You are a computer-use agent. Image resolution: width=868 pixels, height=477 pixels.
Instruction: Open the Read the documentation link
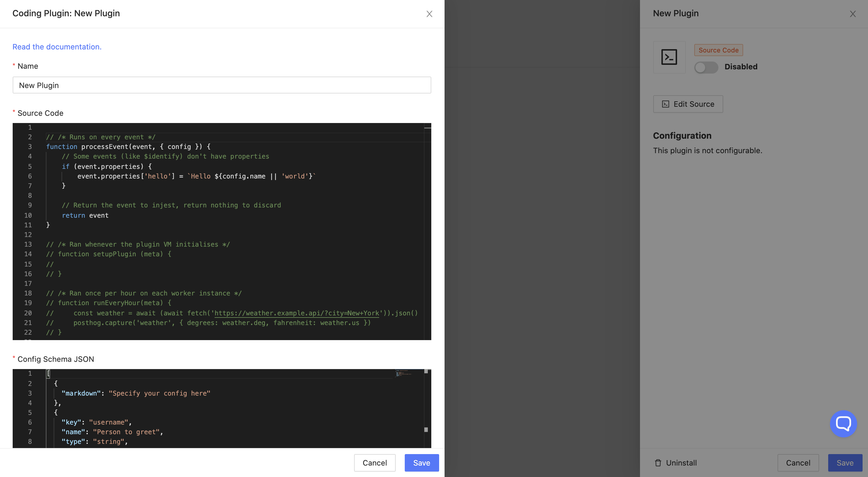coord(57,47)
